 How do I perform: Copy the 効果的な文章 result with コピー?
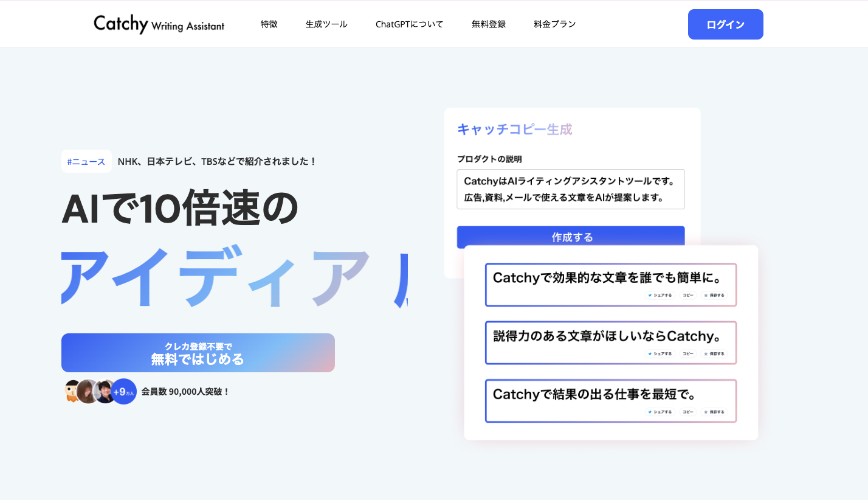(688, 295)
